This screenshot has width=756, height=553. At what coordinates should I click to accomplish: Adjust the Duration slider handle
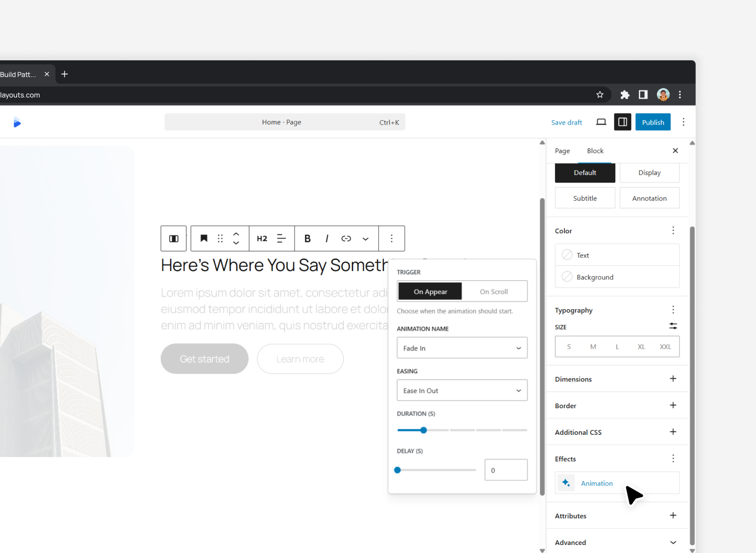tap(423, 430)
